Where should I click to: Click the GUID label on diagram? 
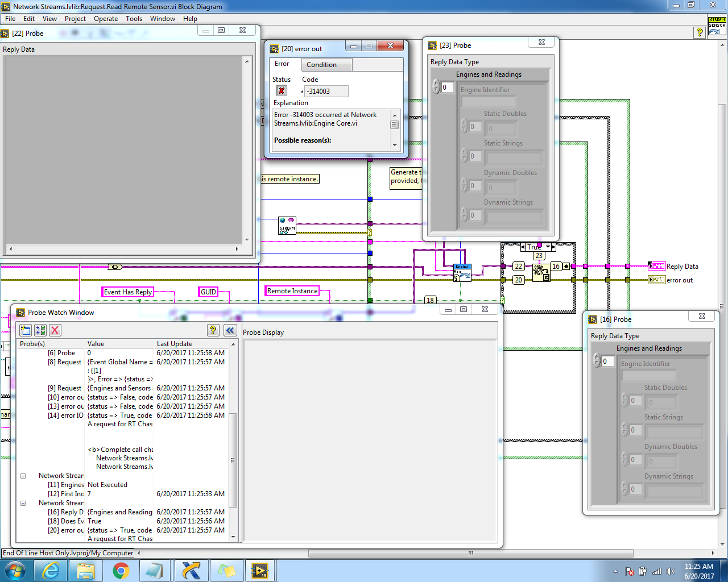pos(208,292)
